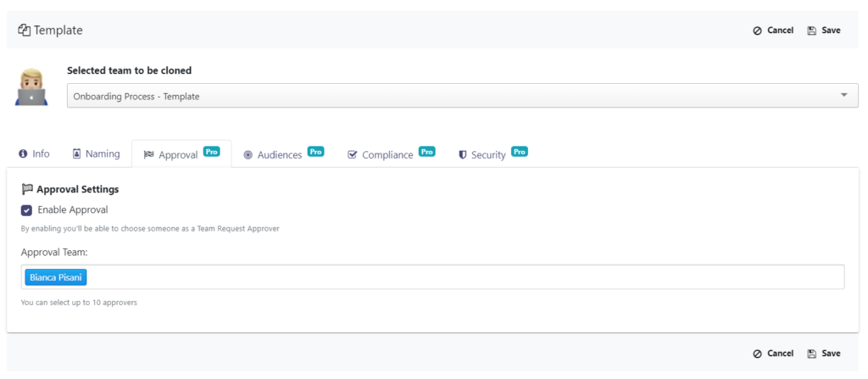Click the bottom Save button
The width and height of the screenshot is (868, 379).
click(x=824, y=354)
